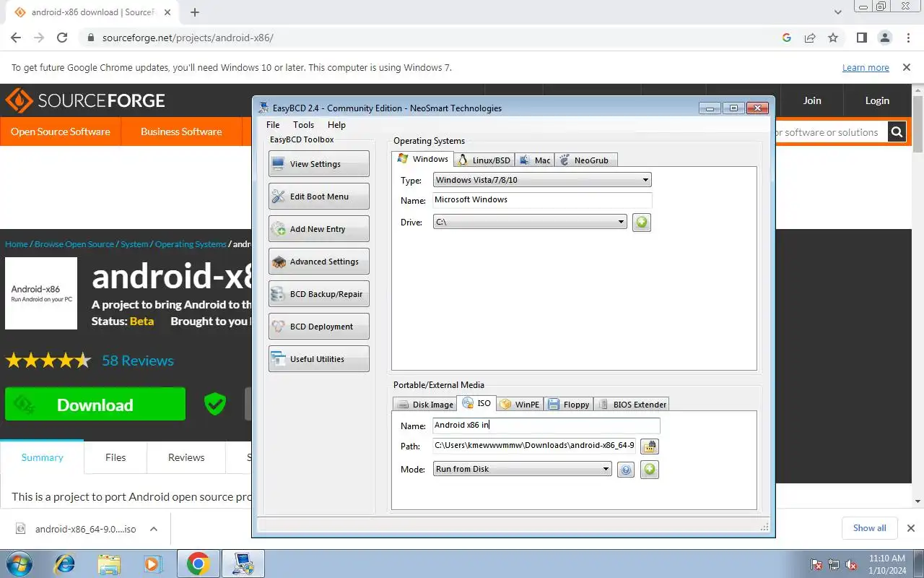Image resolution: width=924 pixels, height=578 pixels.
Task: Click Operating Systems breadcrumb link
Action: click(x=191, y=244)
